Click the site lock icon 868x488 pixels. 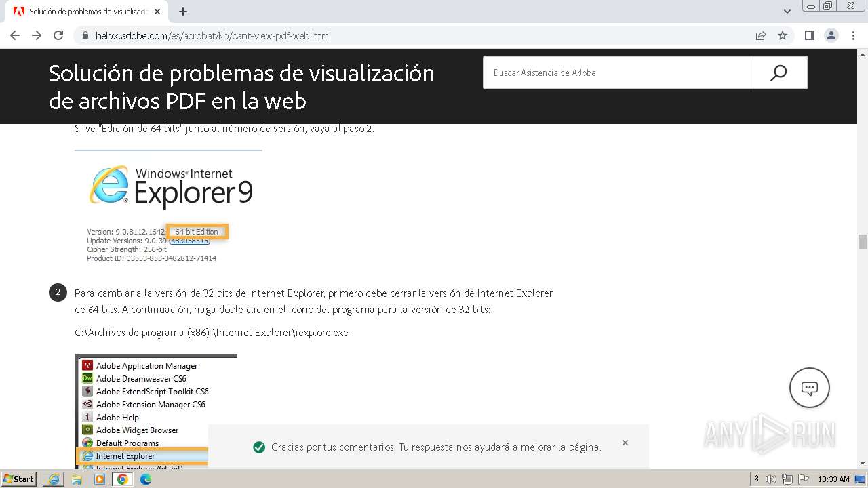(x=85, y=35)
